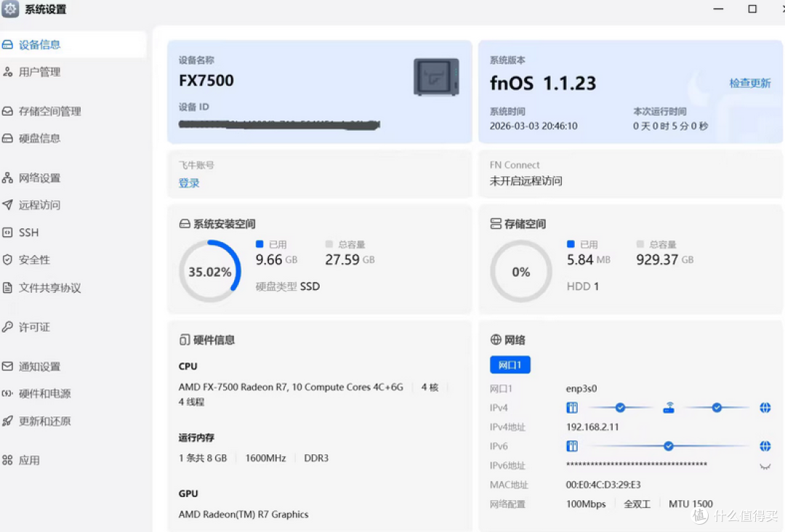This screenshot has height=532, width=785.
Task: Click the 35.02% usage ring
Action: coord(210,271)
